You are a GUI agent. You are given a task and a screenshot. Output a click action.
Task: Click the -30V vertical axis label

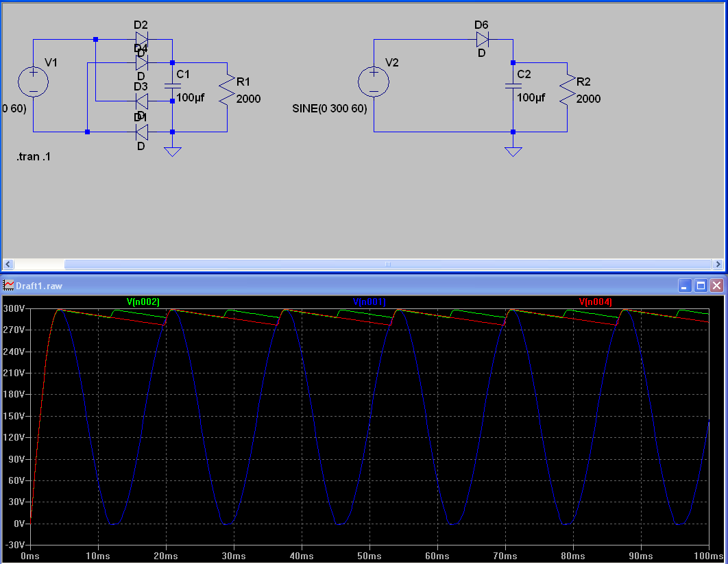click(x=14, y=545)
